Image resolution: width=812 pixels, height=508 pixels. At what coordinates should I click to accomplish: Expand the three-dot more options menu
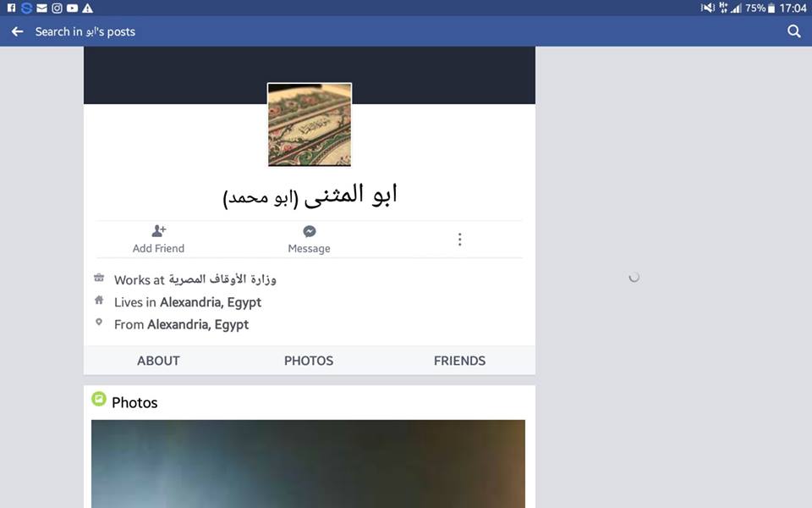tap(459, 240)
